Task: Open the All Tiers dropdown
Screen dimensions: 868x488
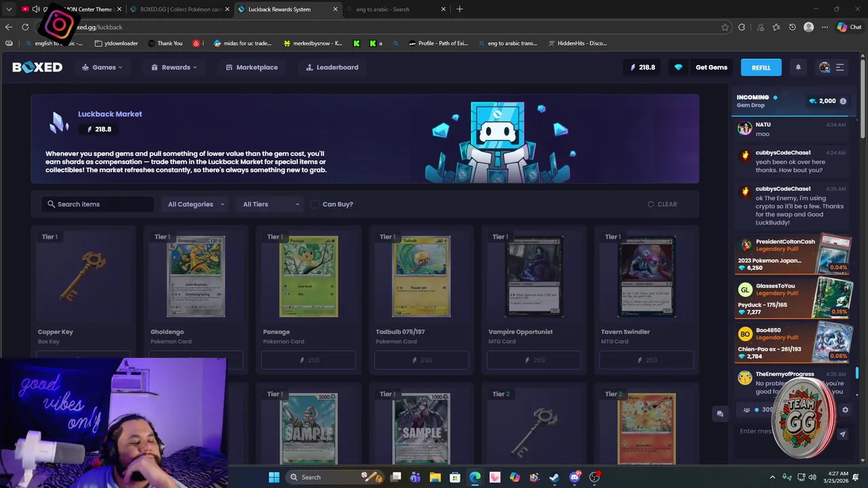Action: (271, 204)
